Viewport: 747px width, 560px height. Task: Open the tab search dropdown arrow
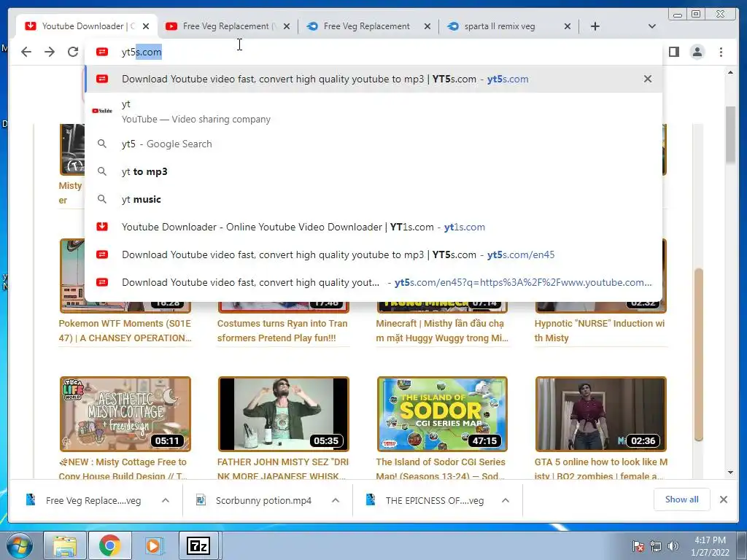[x=652, y=26]
